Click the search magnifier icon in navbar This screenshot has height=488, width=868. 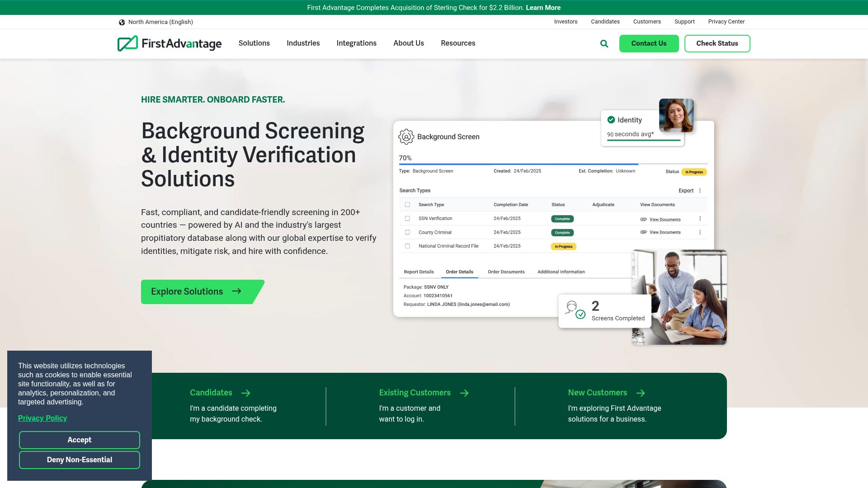pyautogui.click(x=604, y=43)
